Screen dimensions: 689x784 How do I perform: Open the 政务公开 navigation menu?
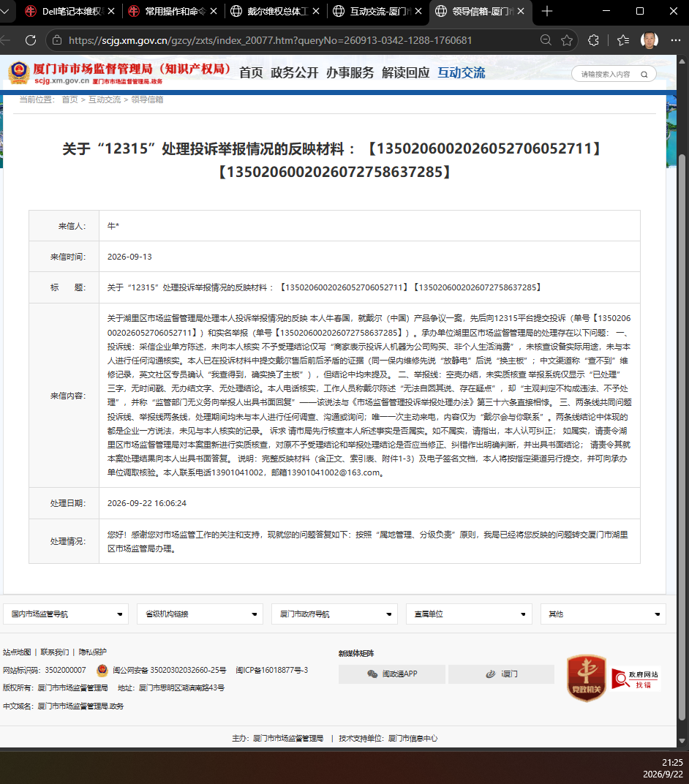(x=295, y=73)
